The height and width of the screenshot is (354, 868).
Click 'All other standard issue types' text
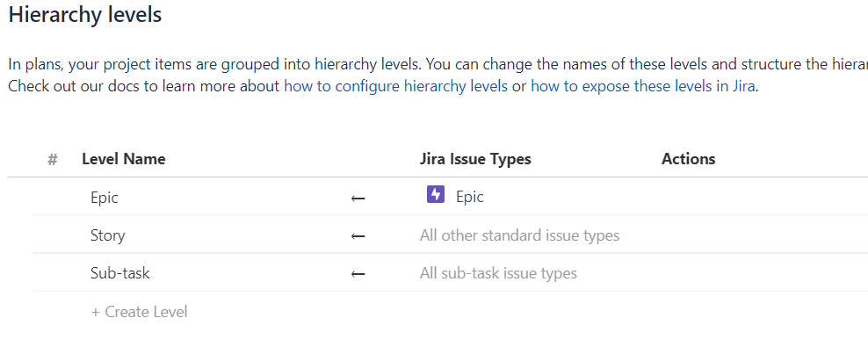(x=520, y=235)
